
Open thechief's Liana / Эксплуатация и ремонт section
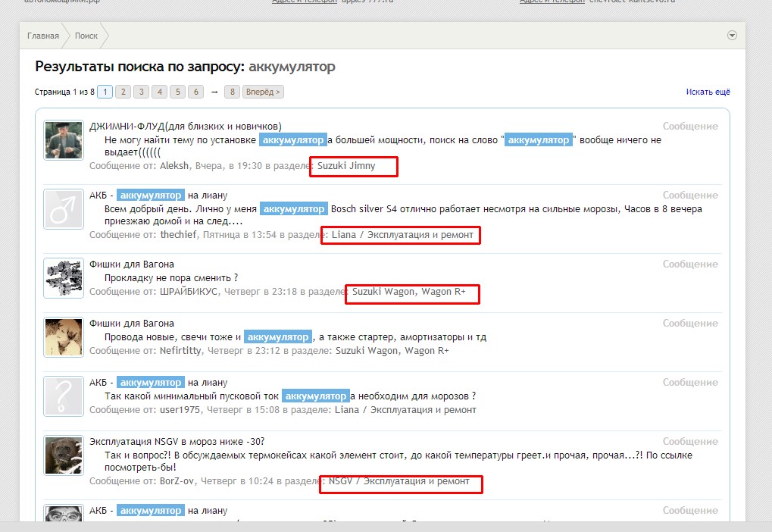tap(402, 235)
